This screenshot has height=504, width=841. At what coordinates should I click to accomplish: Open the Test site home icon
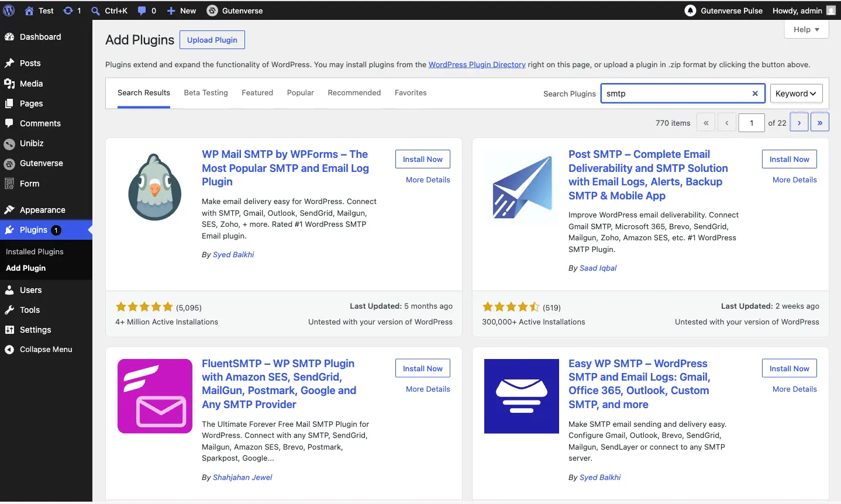pyautogui.click(x=29, y=11)
